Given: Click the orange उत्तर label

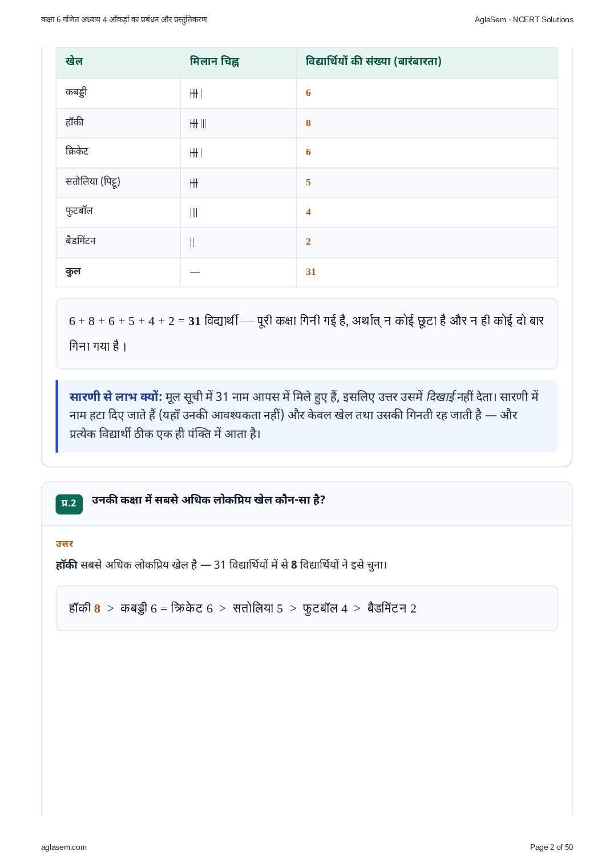Looking at the screenshot, I should tap(64, 543).
